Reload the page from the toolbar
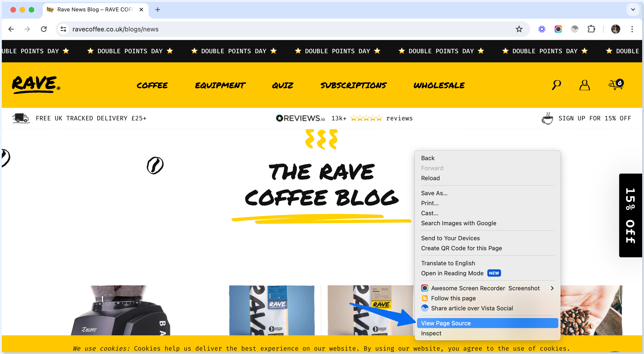Viewport: 644px width, 354px height. click(44, 29)
